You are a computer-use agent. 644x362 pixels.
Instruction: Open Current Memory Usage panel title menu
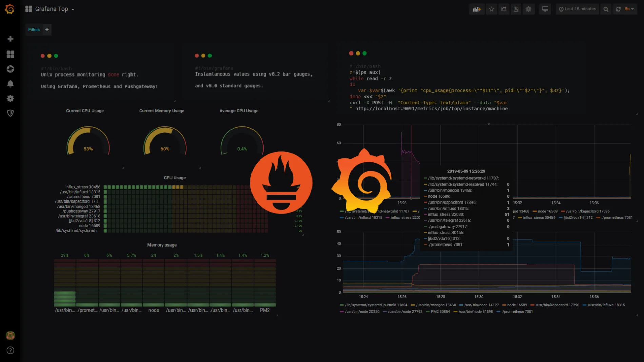pos(162,111)
